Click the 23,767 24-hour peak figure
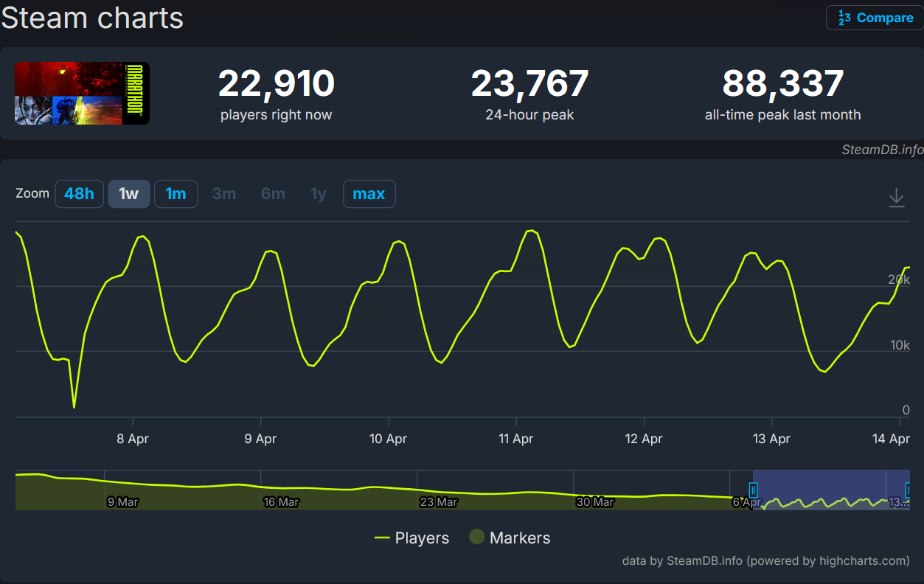Image resolution: width=924 pixels, height=584 pixels. click(x=529, y=84)
